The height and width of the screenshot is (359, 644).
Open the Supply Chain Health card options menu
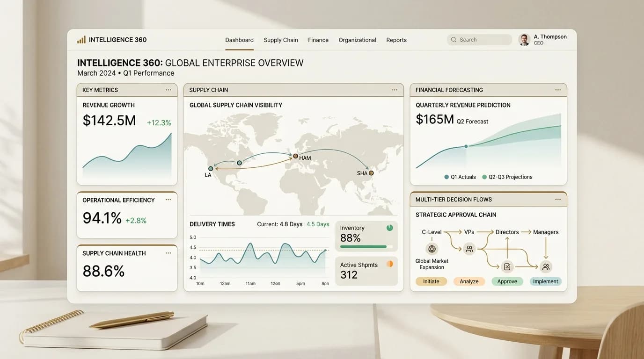pos(168,253)
